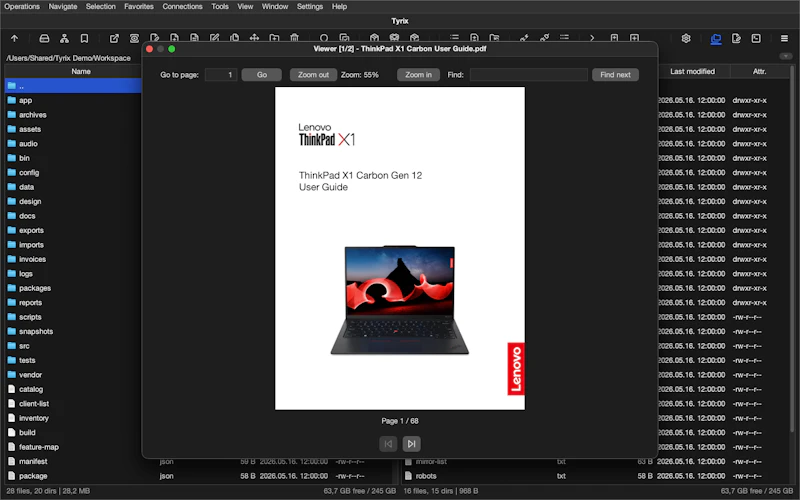Click the right chevron icon in toolbar
This screenshot has width=800, height=500.
(x=592, y=38)
